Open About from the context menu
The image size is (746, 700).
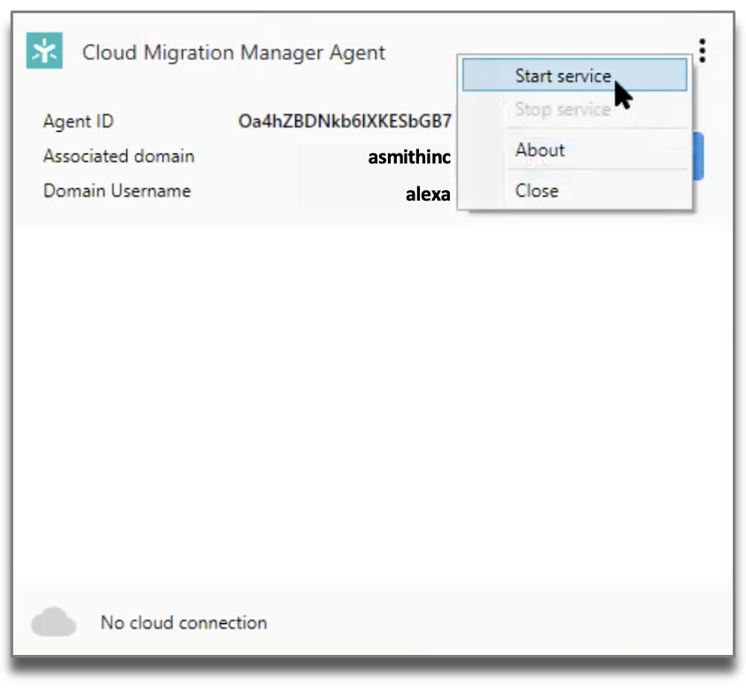coord(575,150)
